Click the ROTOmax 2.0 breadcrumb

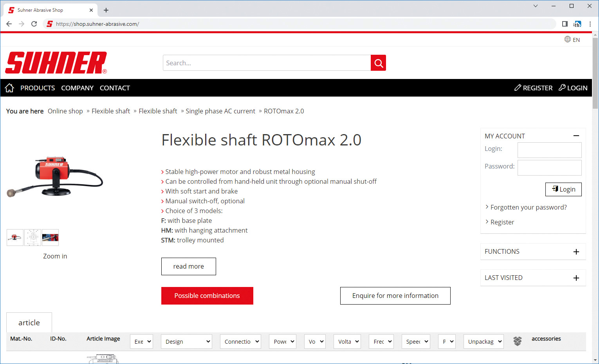coord(284,111)
